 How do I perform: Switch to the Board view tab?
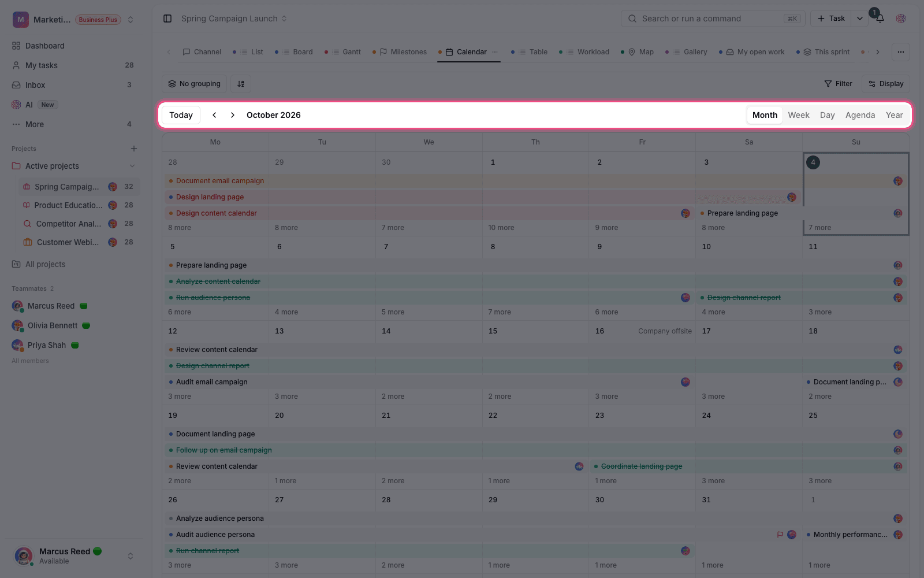(x=294, y=52)
